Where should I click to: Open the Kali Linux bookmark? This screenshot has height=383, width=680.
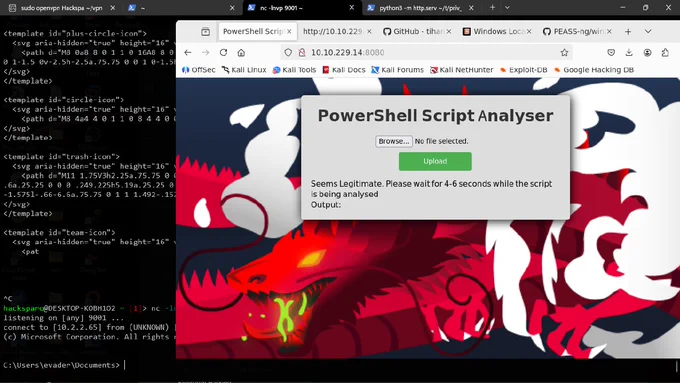[x=244, y=70]
